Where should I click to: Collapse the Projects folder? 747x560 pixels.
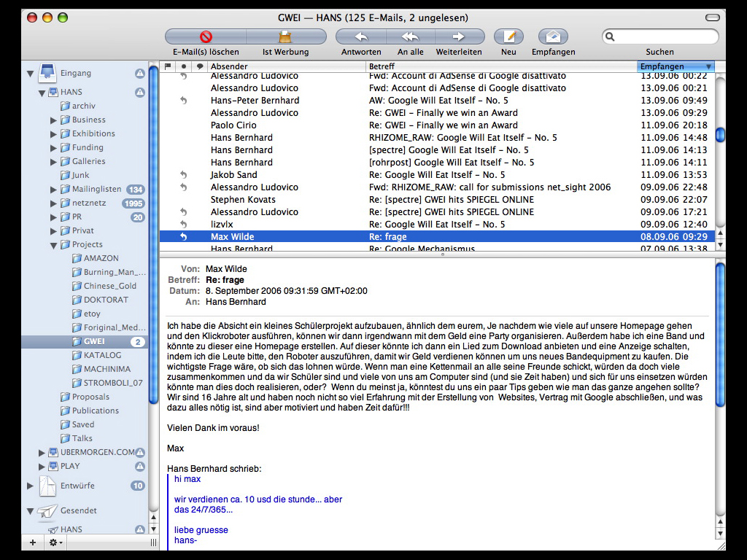[x=54, y=245]
